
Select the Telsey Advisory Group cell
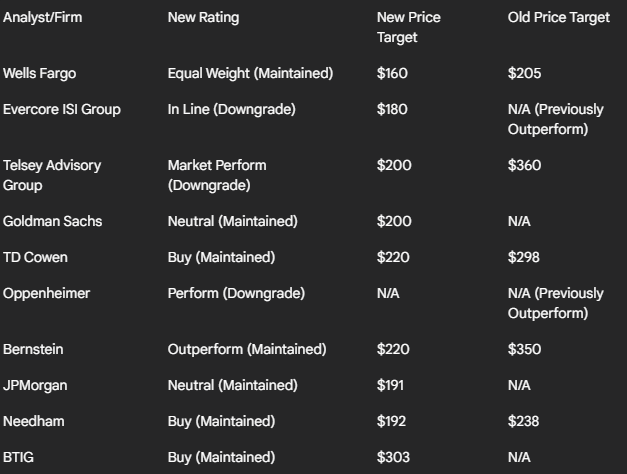coord(52,175)
